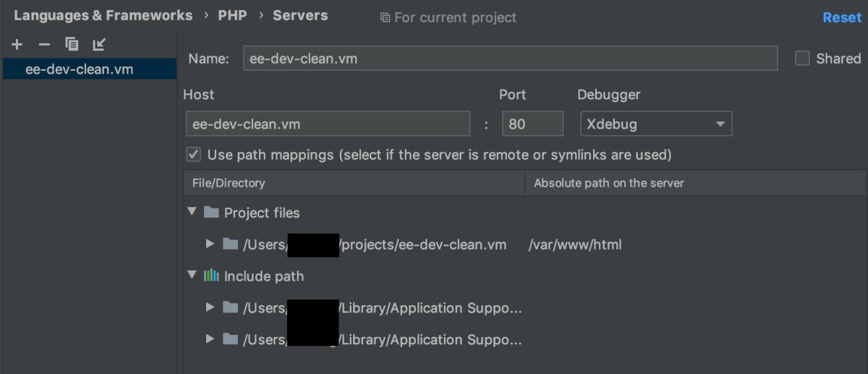
Task: Click the For current project icon
Action: (x=385, y=17)
